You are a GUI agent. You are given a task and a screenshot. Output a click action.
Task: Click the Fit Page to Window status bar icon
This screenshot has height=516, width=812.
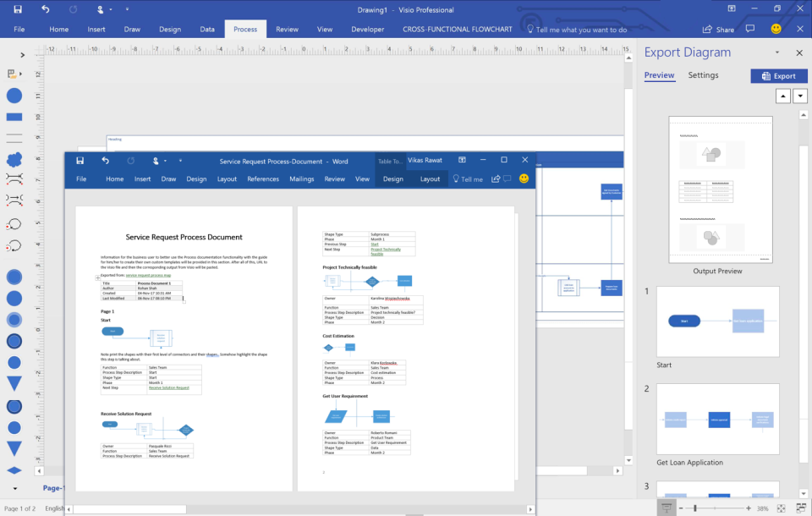[780, 508]
